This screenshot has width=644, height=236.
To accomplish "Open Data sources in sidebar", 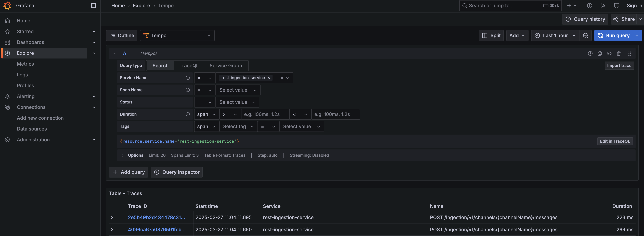I will [x=32, y=129].
